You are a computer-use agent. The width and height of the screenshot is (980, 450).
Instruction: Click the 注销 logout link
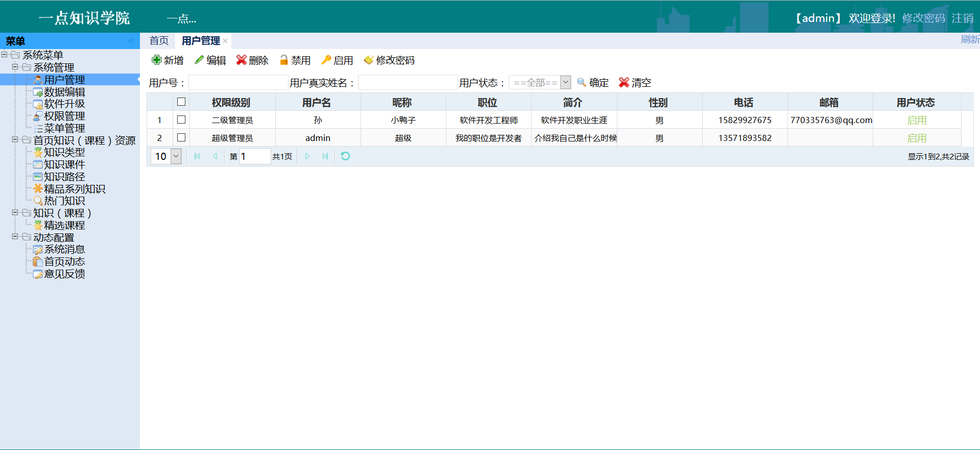click(962, 18)
